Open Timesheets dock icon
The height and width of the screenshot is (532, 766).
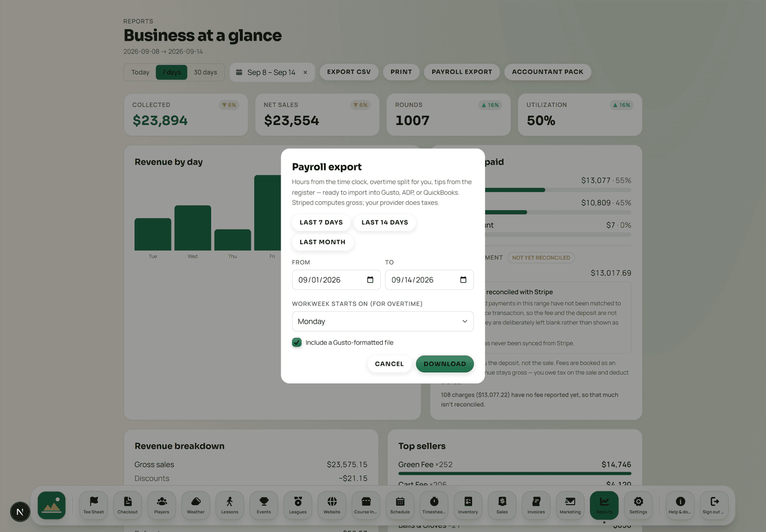coord(434,505)
